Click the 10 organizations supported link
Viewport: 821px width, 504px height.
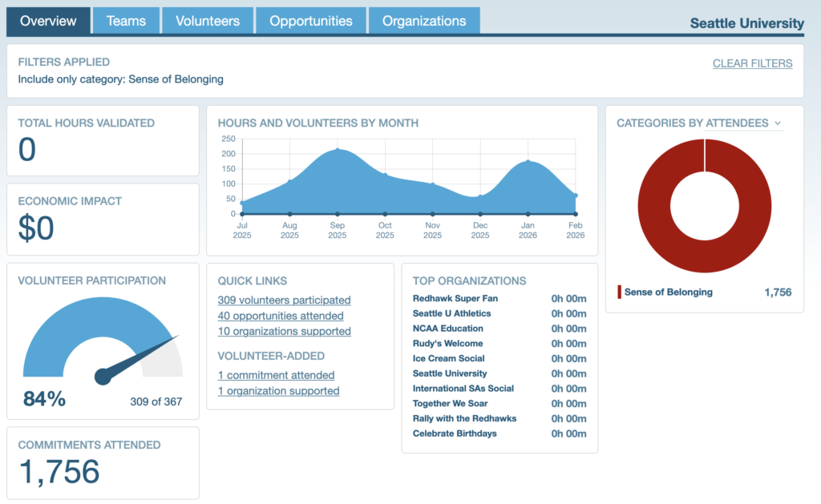(284, 331)
